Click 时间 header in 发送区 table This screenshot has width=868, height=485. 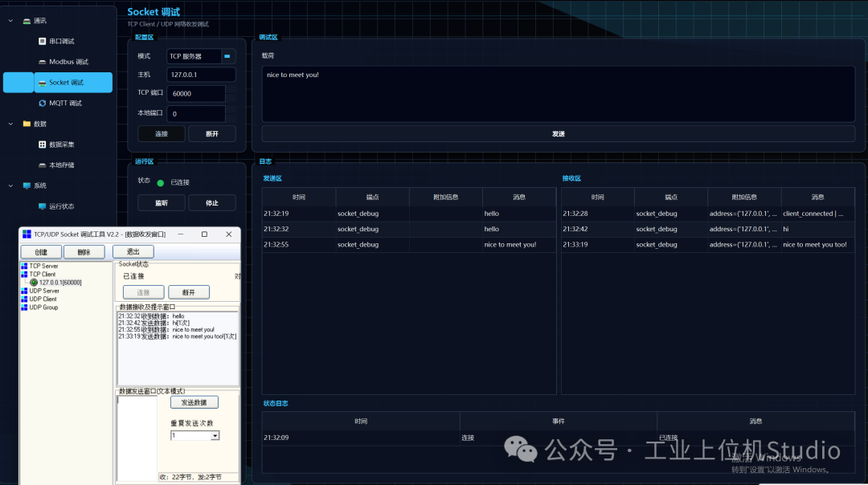click(x=299, y=198)
